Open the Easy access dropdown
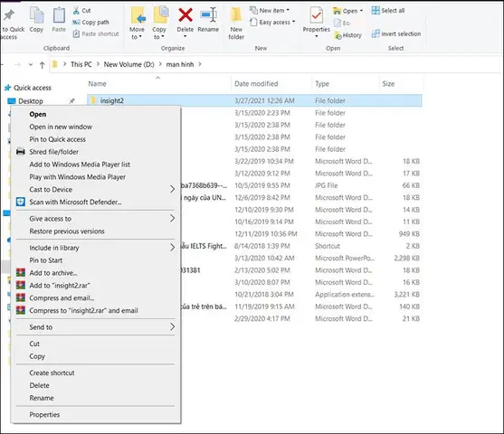The width and height of the screenshot is (504, 434). pyautogui.click(x=293, y=22)
